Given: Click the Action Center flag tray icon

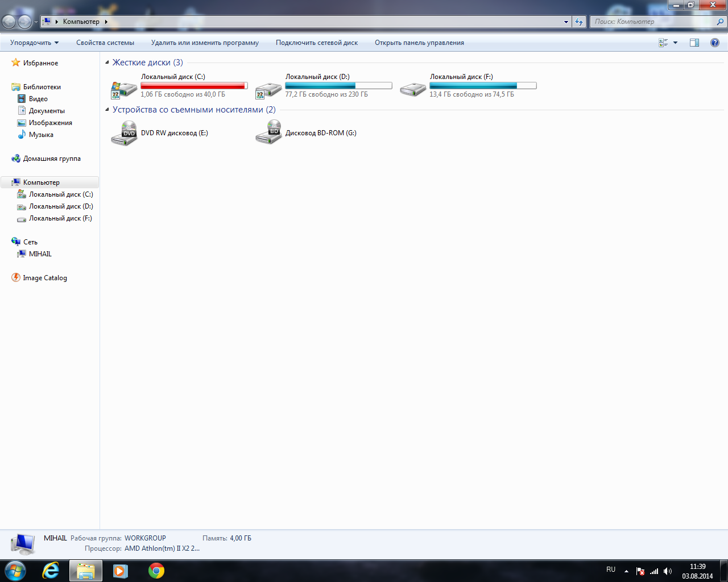Looking at the screenshot, I should 640,571.
